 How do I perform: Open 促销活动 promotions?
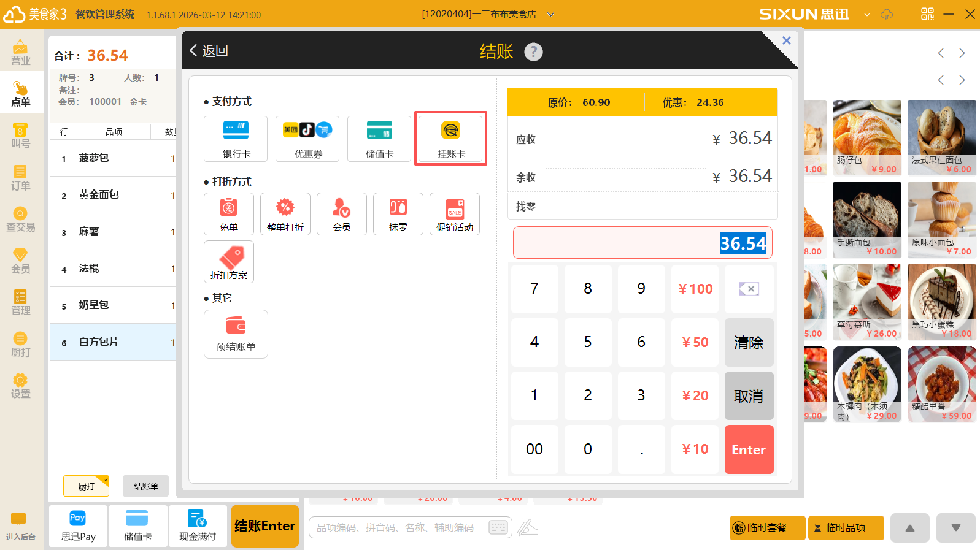click(x=455, y=214)
